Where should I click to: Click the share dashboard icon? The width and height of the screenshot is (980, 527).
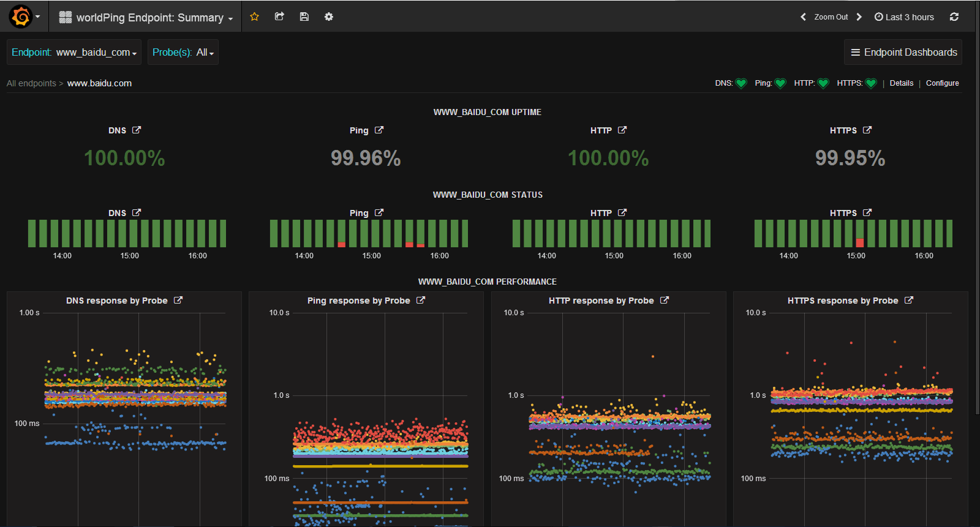point(279,17)
